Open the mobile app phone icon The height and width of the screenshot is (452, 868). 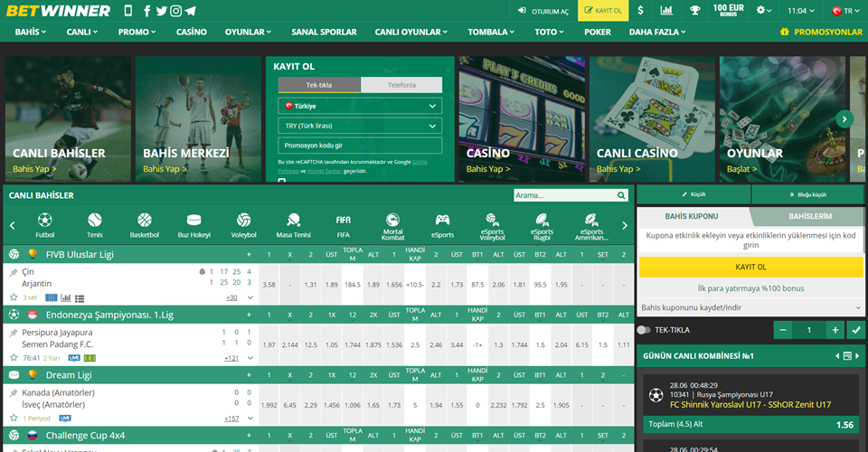(127, 11)
